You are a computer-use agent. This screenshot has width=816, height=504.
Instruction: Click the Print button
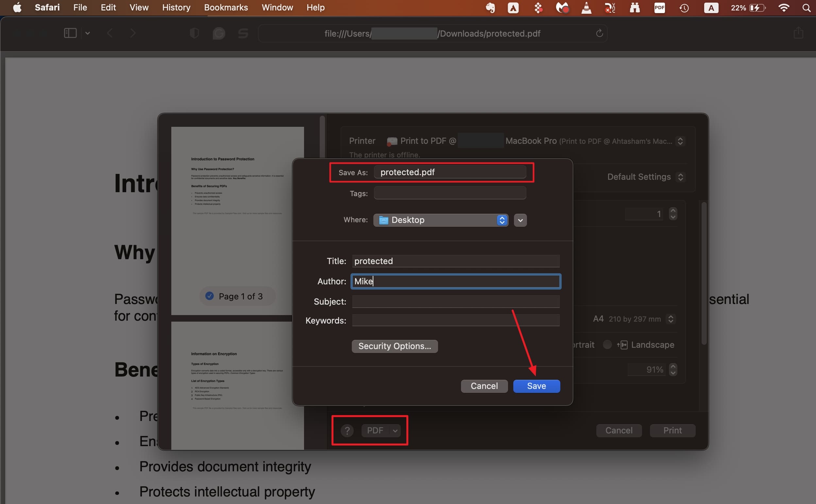pos(672,431)
